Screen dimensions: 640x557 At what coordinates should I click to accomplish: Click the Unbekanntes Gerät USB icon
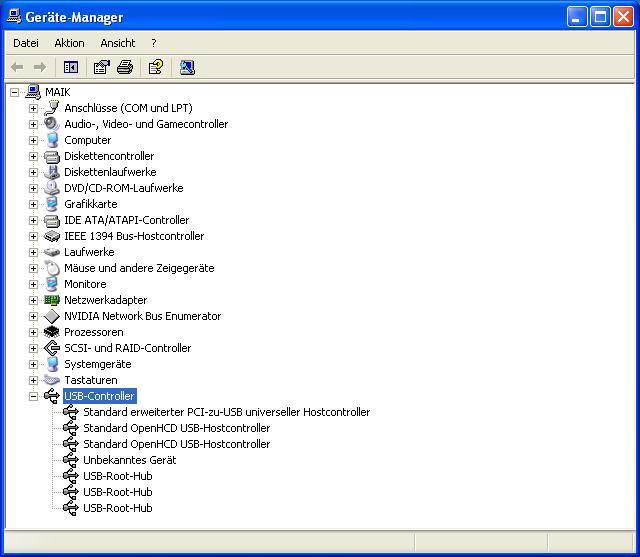pyautogui.click(x=71, y=460)
